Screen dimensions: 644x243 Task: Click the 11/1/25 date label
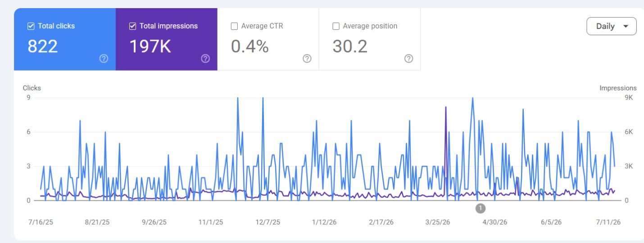[x=211, y=222]
